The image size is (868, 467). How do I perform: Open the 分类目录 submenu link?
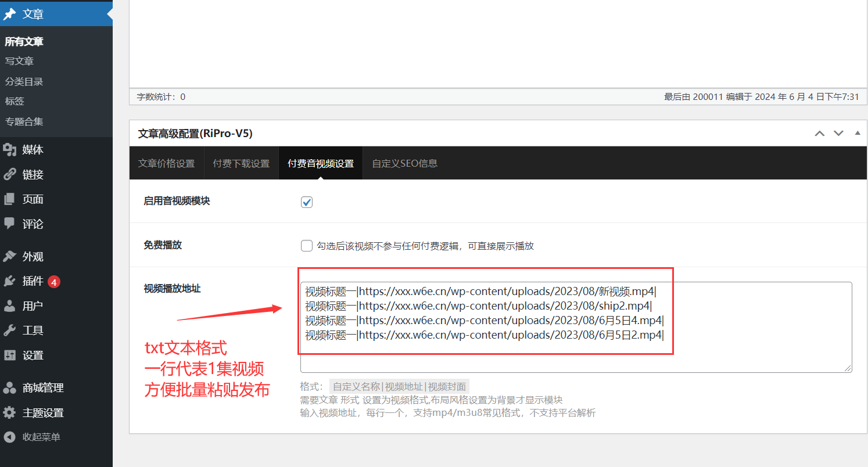(24, 81)
